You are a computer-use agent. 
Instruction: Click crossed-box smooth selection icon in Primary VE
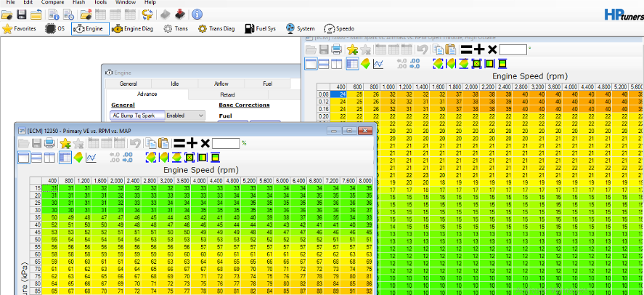point(189,158)
